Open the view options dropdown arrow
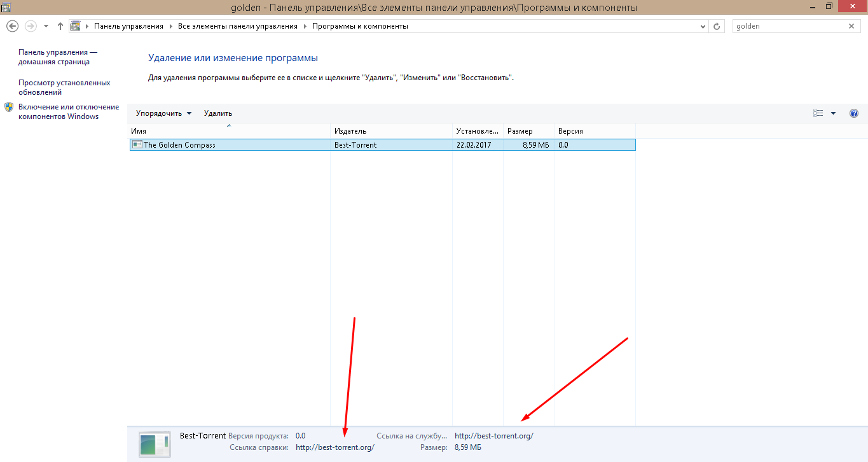The width and height of the screenshot is (868, 462). pyautogui.click(x=833, y=113)
